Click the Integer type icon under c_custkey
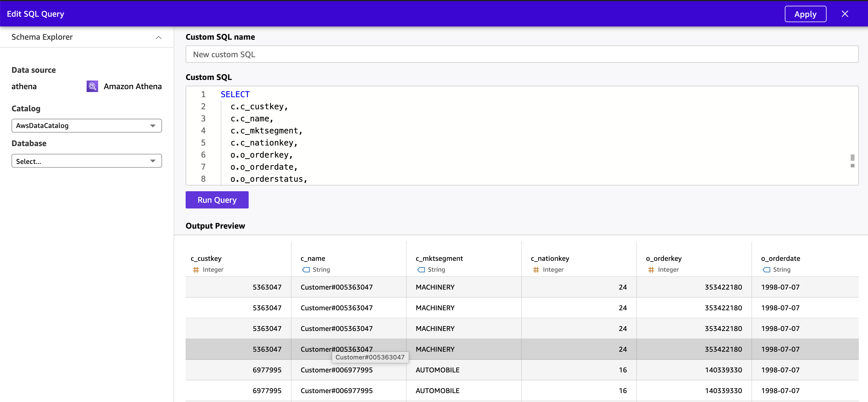Screen dimensions: 868x402 click(196, 269)
